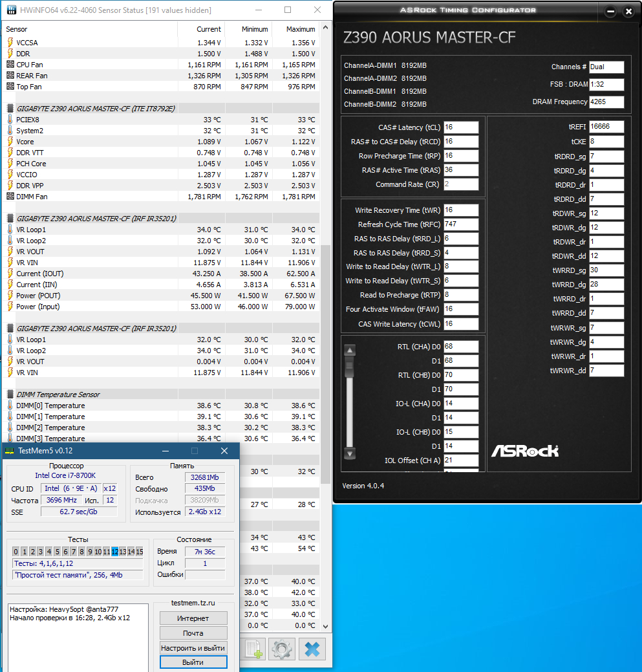642x672 pixels.
Task: Click the tREFI value field
Action: 606,126
